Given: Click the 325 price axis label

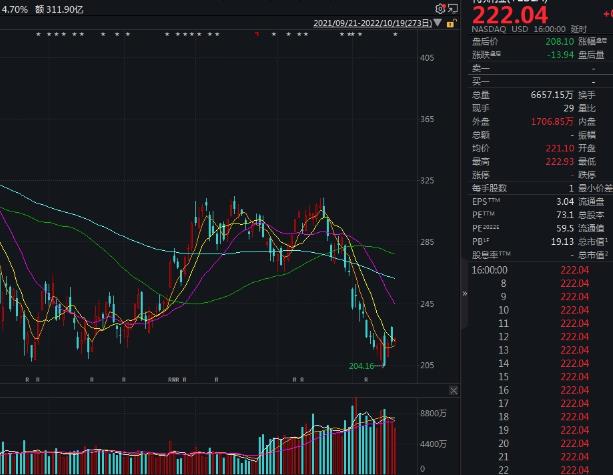Looking at the screenshot, I should 427,181.
